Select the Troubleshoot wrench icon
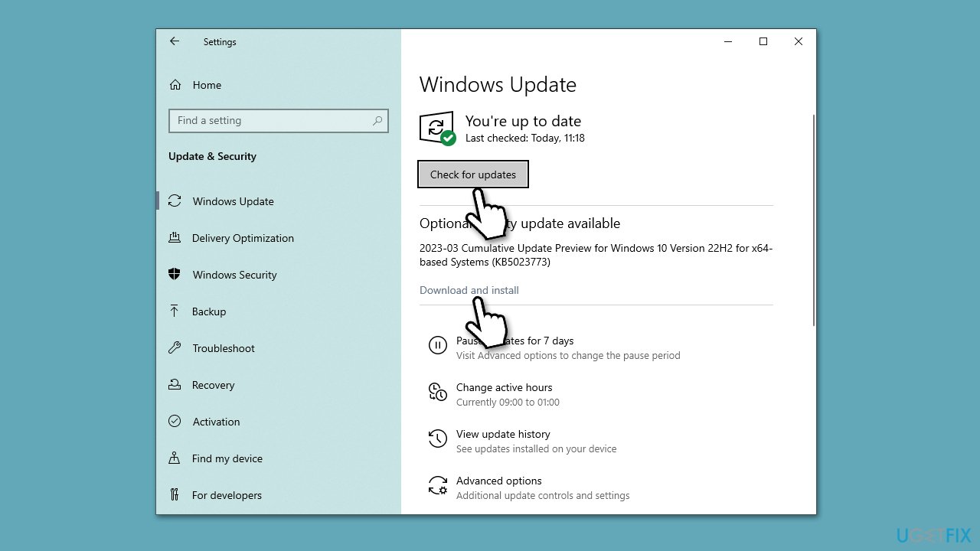Image resolution: width=980 pixels, height=551 pixels. click(175, 348)
